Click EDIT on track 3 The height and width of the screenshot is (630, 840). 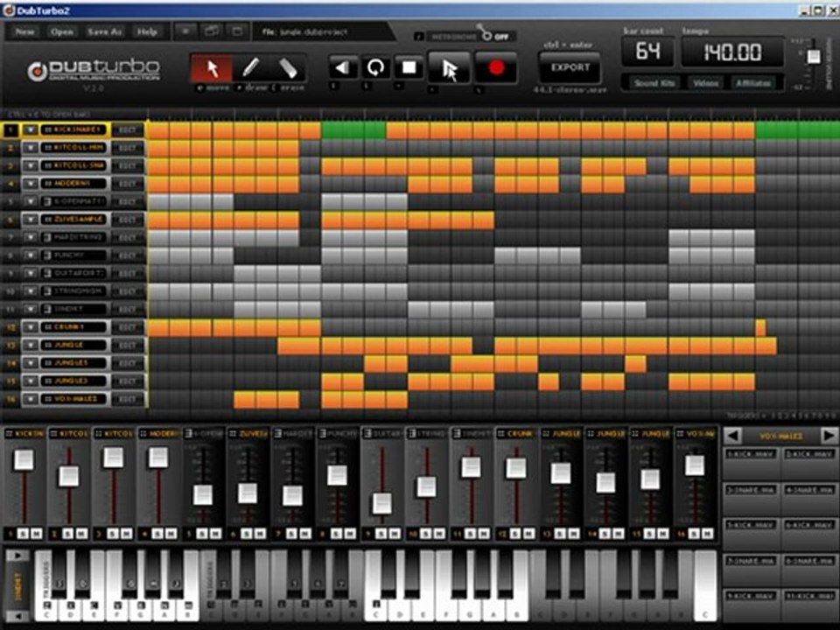click(x=128, y=166)
